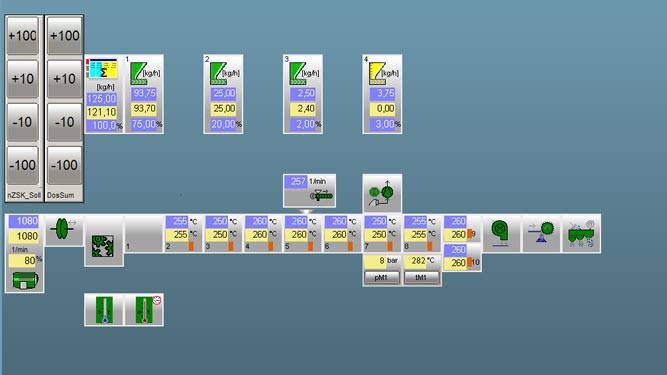Click the vacuum pump unit icon

click(382, 193)
